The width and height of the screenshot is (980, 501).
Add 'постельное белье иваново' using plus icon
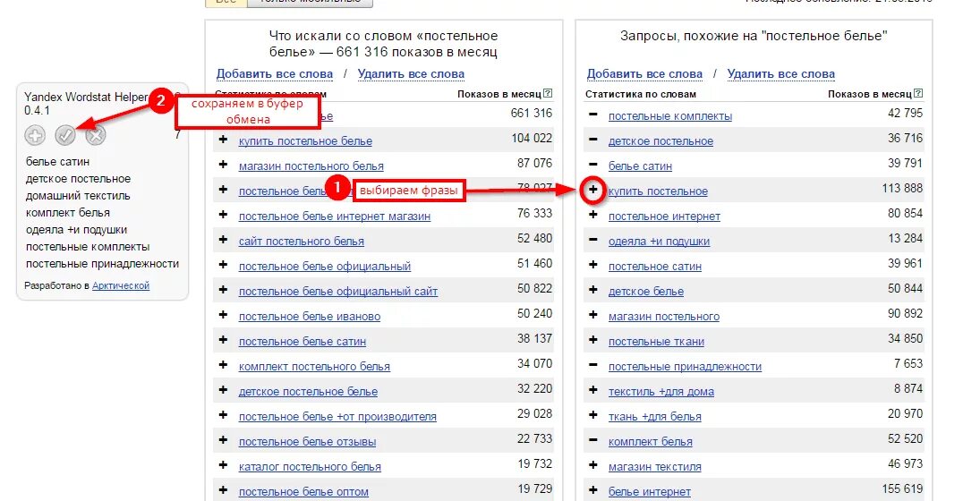(x=223, y=314)
